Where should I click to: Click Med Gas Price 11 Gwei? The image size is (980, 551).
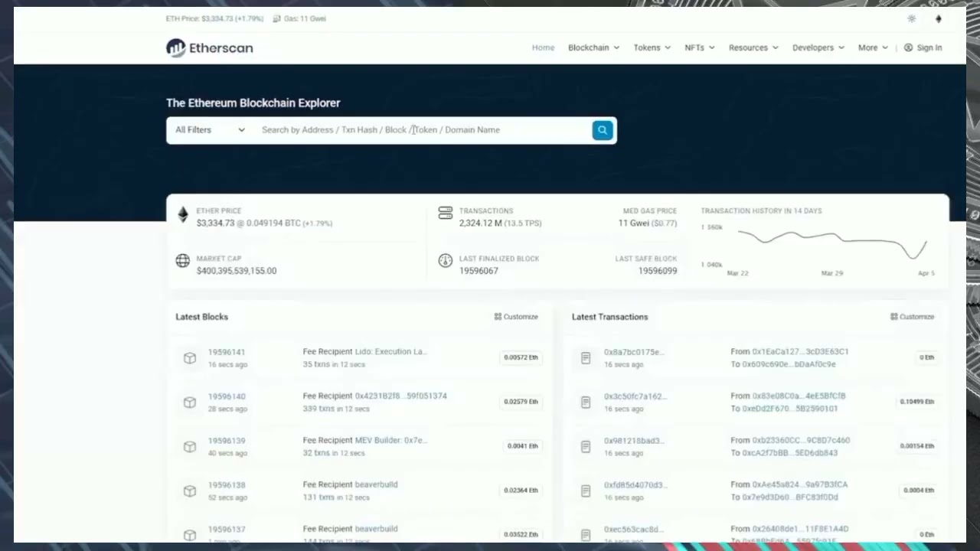634,223
